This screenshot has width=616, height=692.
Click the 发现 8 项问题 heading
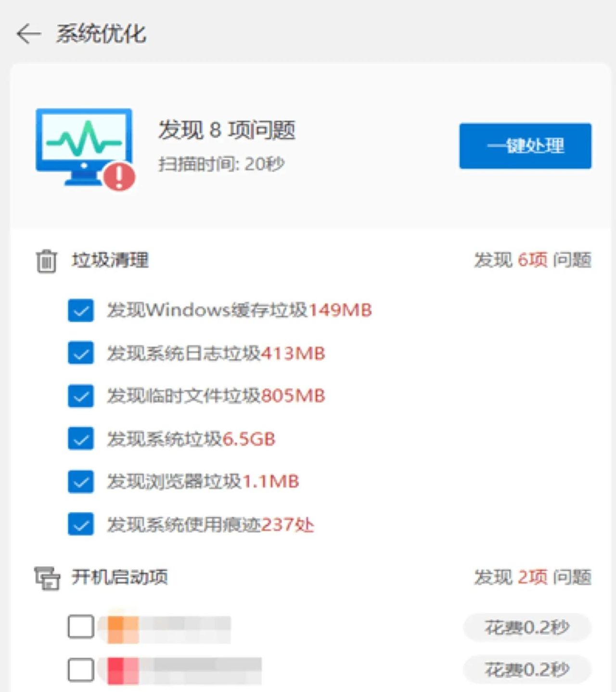click(x=227, y=131)
